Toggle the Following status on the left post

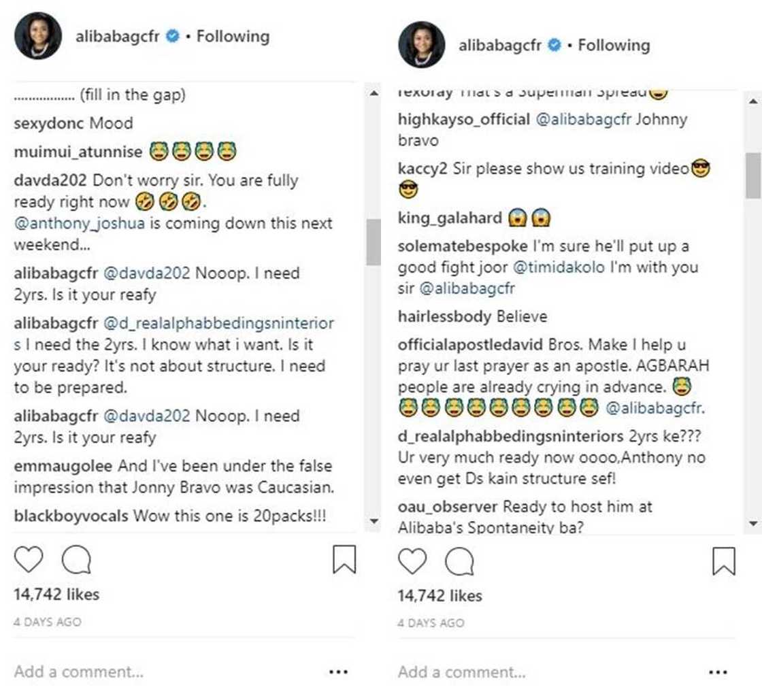(x=233, y=37)
